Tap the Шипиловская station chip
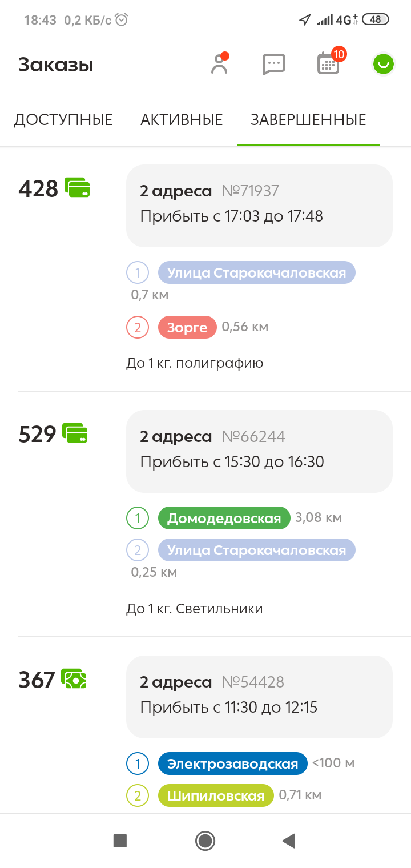Image resolution: width=411 pixels, height=868 pixels. 215,795
